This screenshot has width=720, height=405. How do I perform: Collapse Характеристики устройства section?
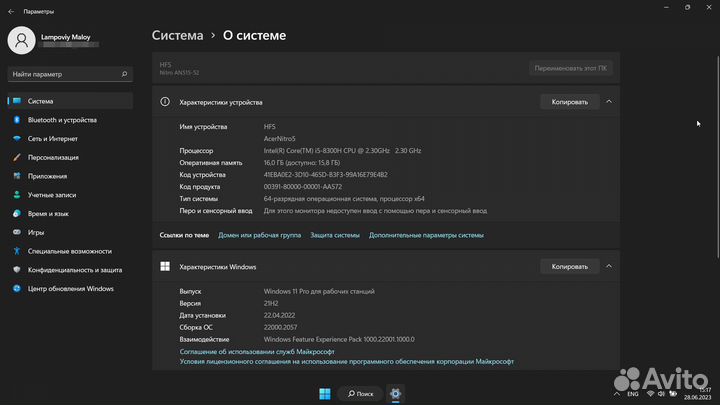609,101
